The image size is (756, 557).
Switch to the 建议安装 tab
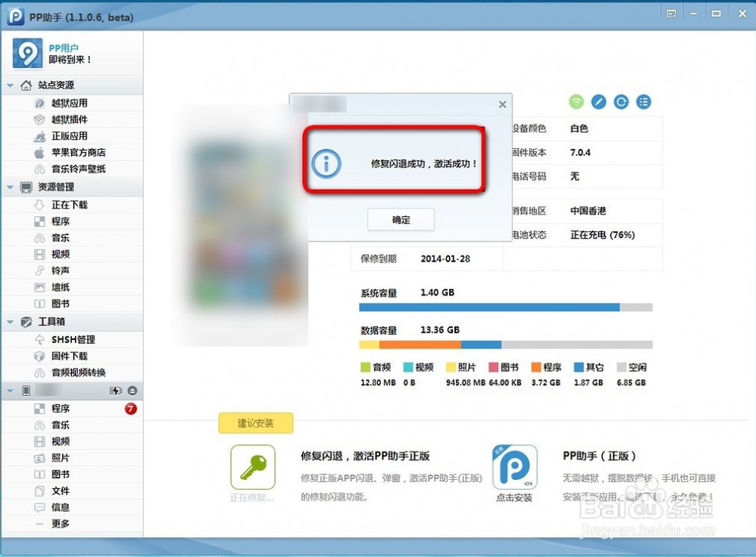(257, 423)
